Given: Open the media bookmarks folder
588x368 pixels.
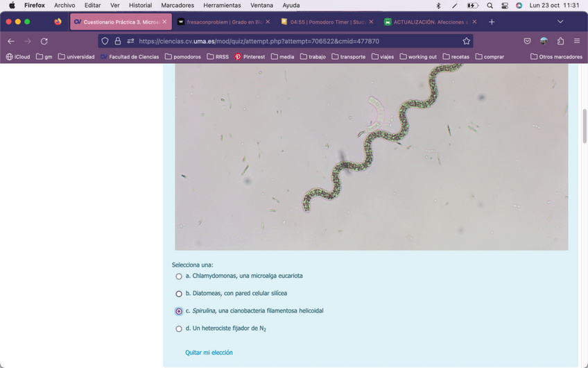Looking at the screenshot, I should 282,57.
